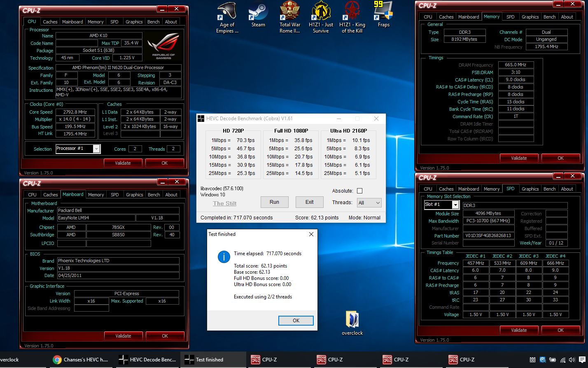Image resolution: width=588 pixels, height=368 pixels.
Task: Click the Southbridge SB850 field
Action: (119, 235)
